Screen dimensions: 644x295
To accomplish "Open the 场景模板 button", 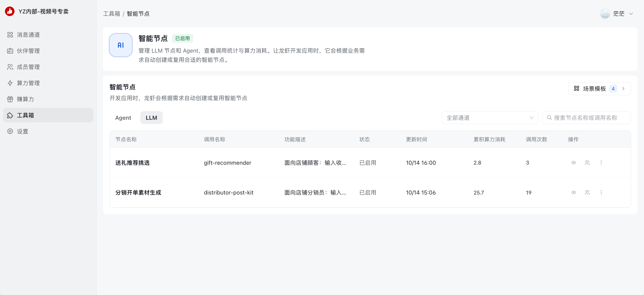I will (599, 89).
